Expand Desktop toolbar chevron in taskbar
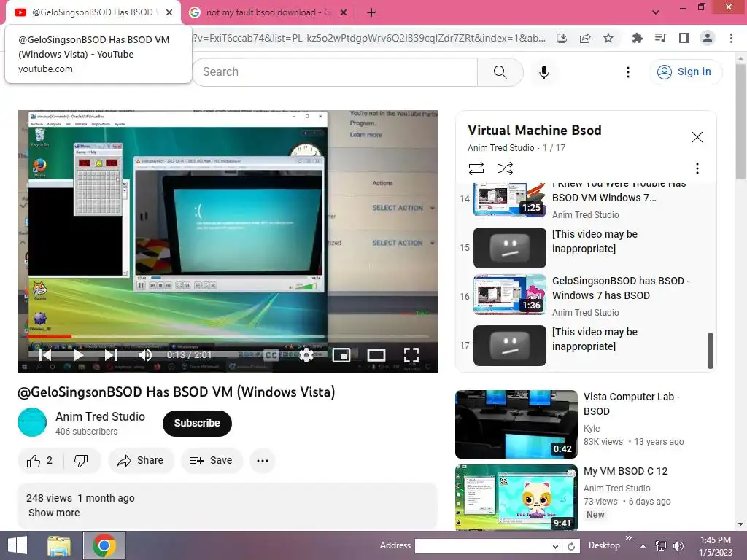The image size is (747, 560). [628, 538]
